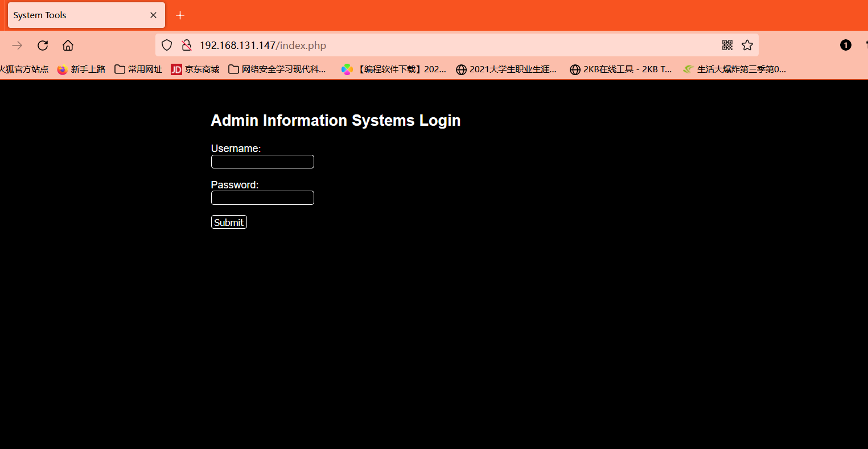The width and height of the screenshot is (868, 449).
Task: Select the System Tools tab
Action: (87, 15)
